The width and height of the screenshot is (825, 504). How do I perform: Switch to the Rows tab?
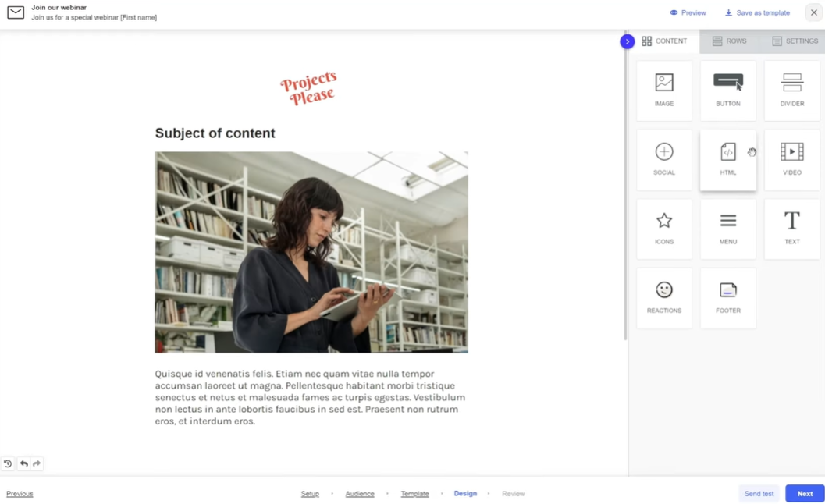(729, 41)
